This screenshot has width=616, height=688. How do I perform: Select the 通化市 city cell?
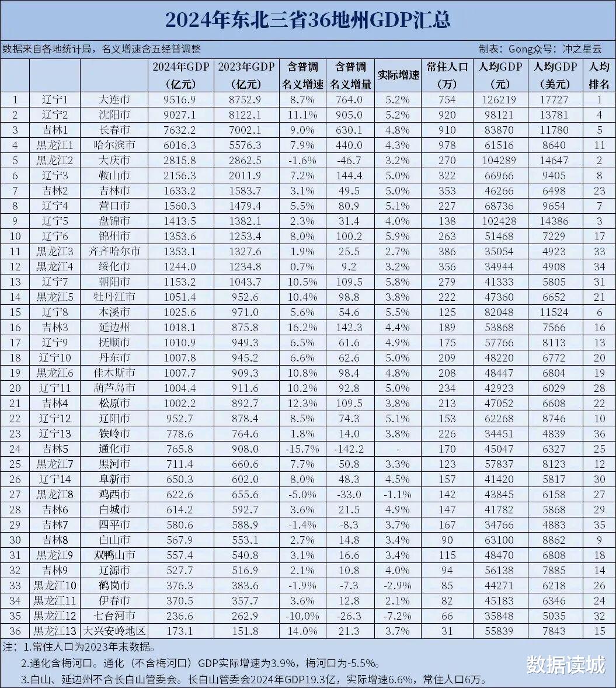tap(114, 449)
